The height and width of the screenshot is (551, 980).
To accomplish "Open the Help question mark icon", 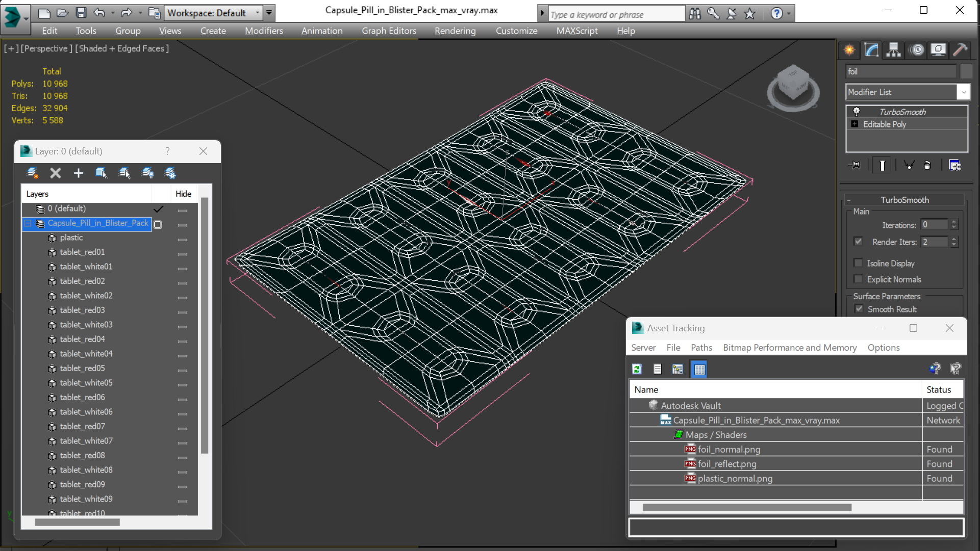I will (x=776, y=14).
